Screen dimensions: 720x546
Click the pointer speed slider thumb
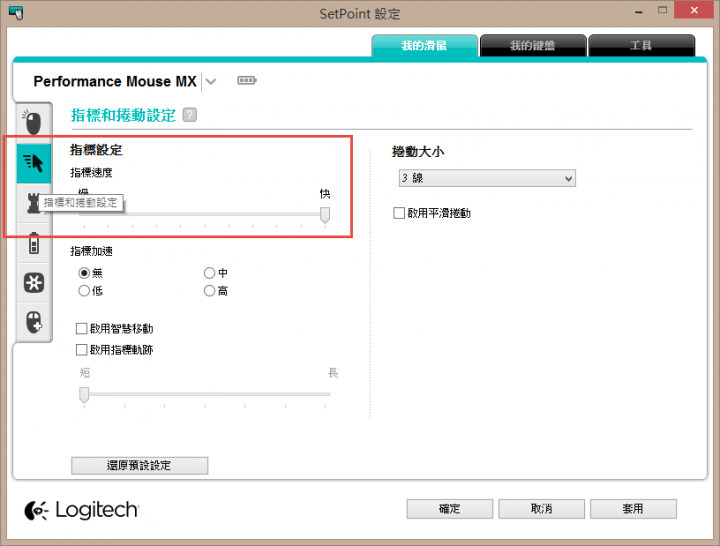click(x=325, y=214)
